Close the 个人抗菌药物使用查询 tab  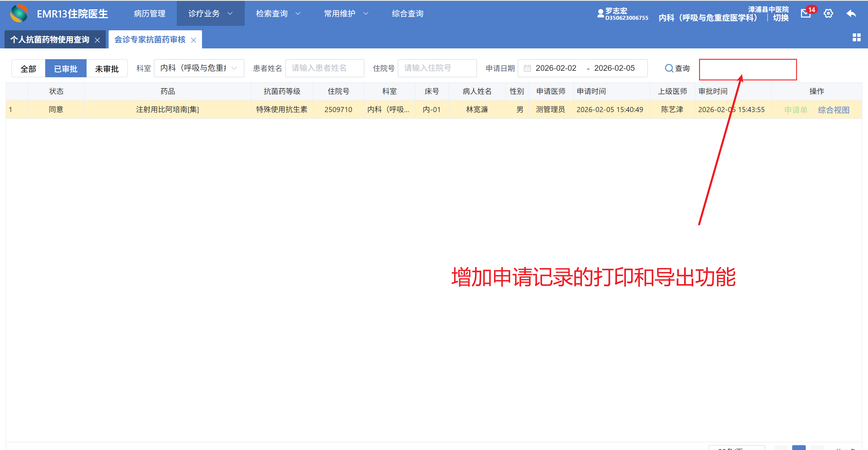click(x=97, y=40)
